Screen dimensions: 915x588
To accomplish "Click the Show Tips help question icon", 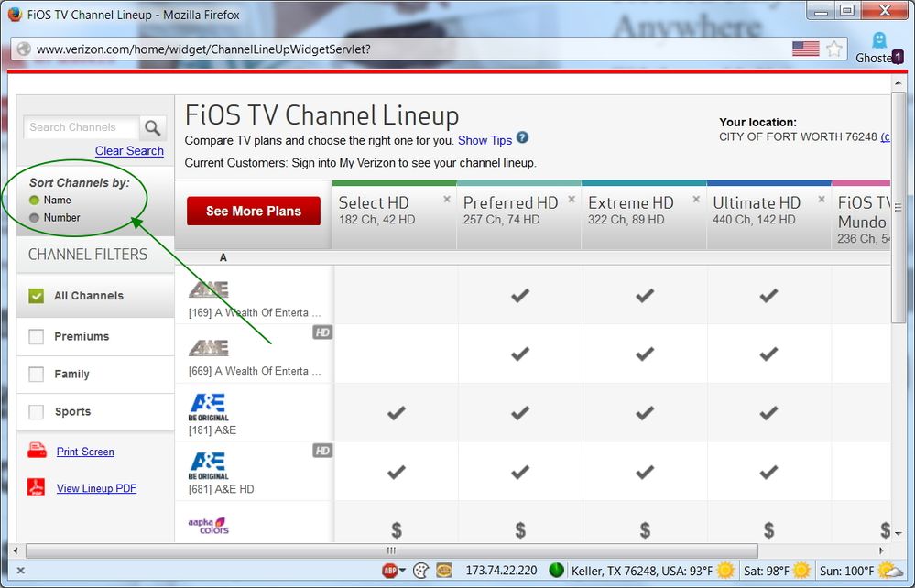I will [523, 138].
